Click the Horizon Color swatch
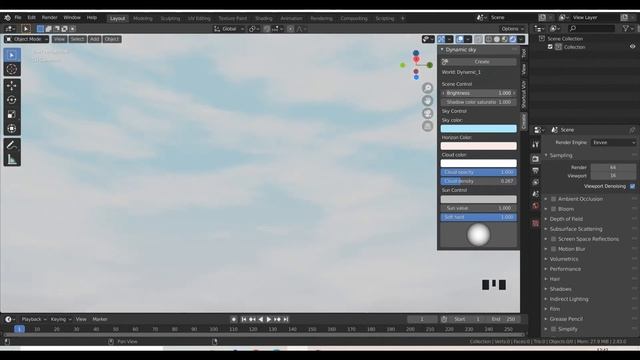640x360 pixels. coord(478,146)
